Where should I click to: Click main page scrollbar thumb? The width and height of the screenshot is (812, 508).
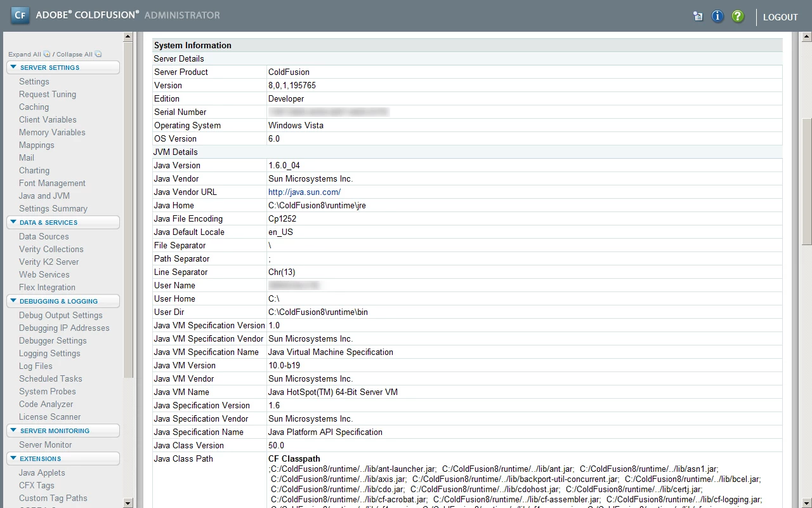point(807,181)
